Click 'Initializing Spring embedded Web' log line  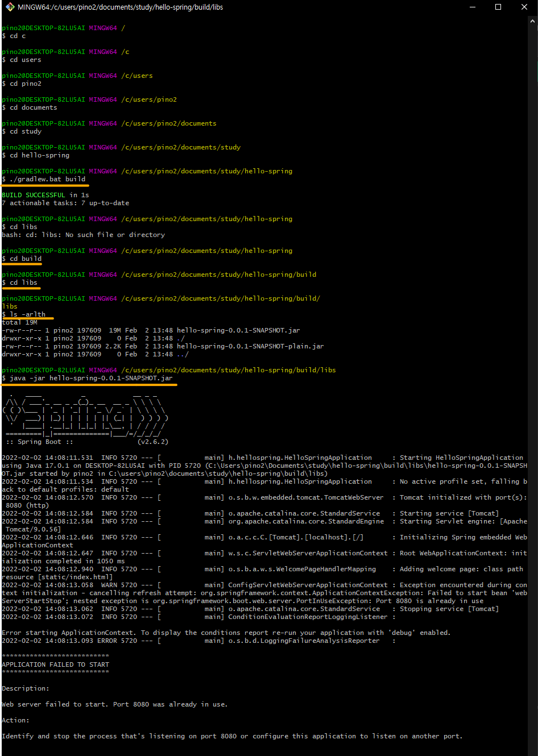(x=264, y=537)
